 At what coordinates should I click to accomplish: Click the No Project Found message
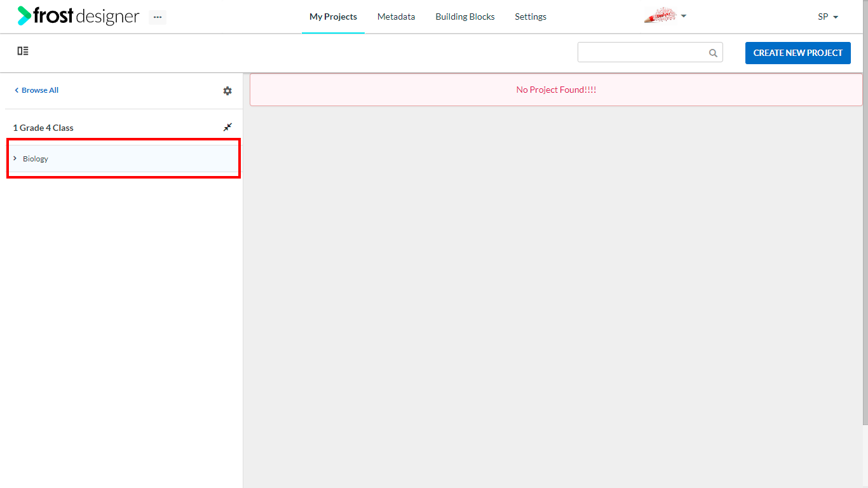pos(556,90)
